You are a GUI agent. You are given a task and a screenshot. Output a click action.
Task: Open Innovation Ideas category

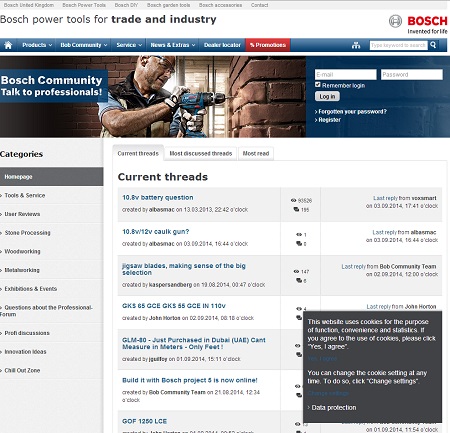[x=25, y=352]
